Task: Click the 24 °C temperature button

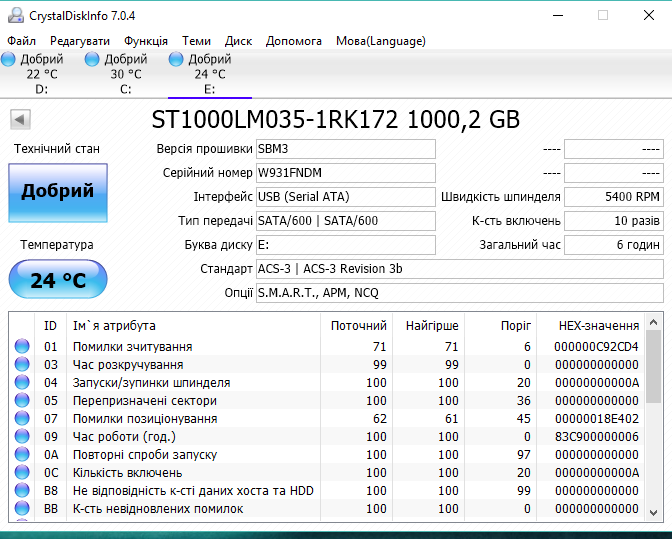Action: (58, 279)
